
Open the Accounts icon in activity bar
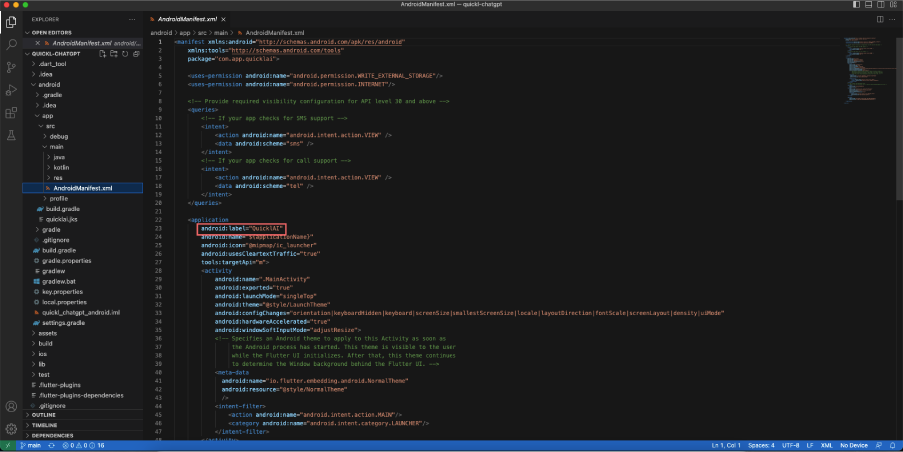coord(11,406)
